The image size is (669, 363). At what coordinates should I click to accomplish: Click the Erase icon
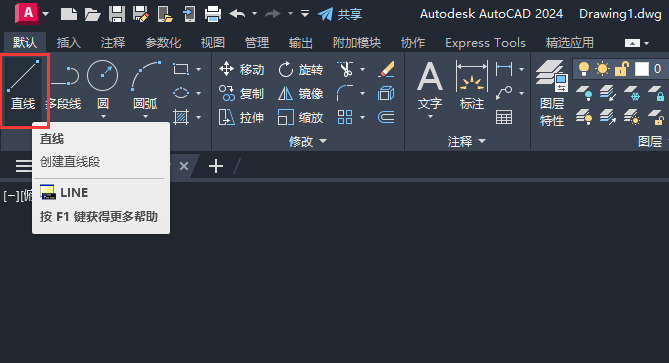click(386, 69)
